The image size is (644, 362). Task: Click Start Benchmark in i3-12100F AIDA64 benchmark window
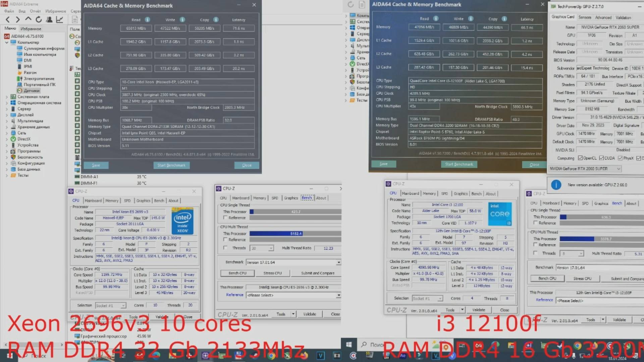(x=459, y=164)
